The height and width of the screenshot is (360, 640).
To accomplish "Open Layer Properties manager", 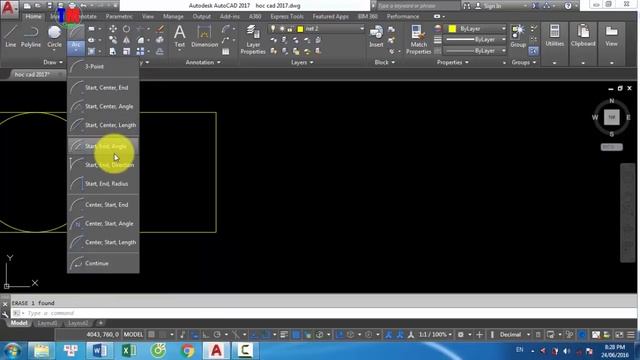I will tap(253, 39).
